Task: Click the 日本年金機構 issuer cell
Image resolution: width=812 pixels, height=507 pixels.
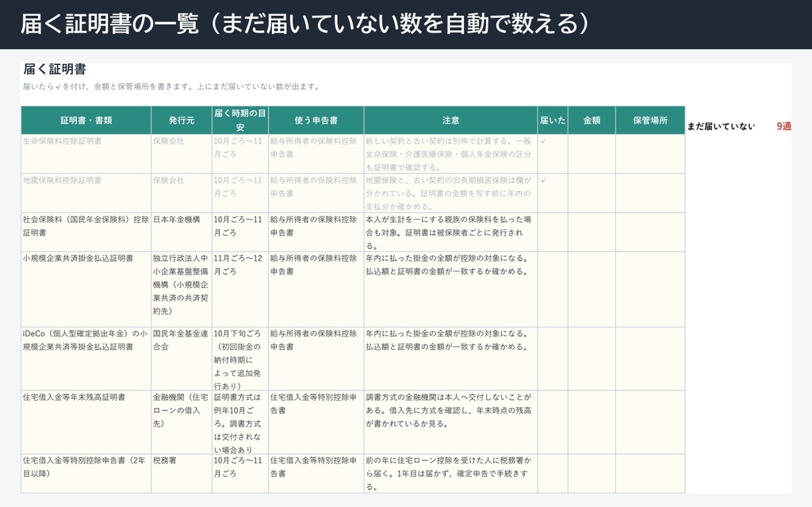Action: [182, 232]
